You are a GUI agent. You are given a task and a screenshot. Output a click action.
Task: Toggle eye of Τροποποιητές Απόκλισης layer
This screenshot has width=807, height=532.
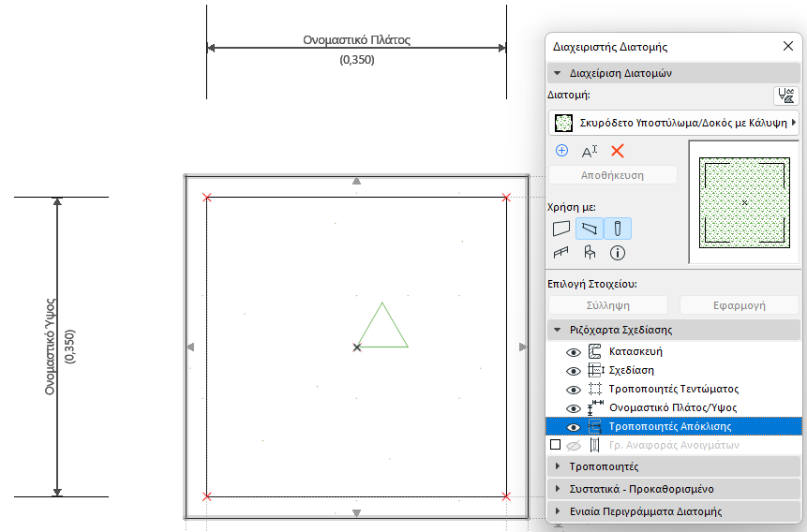click(x=574, y=427)
